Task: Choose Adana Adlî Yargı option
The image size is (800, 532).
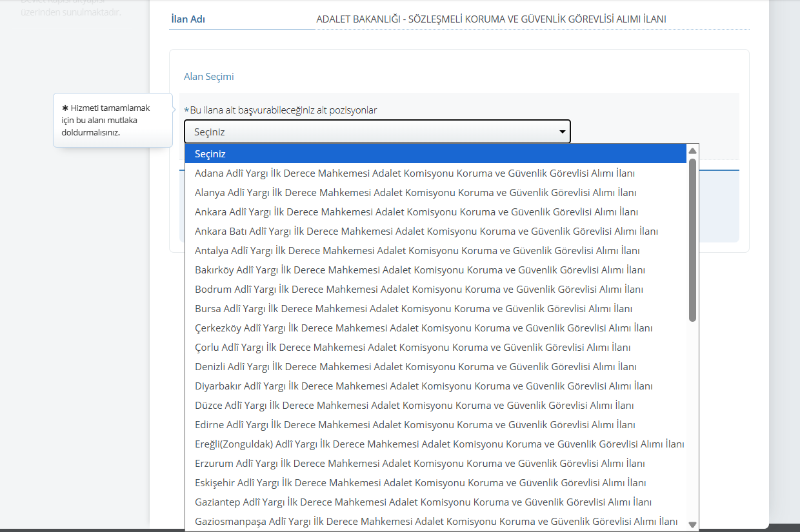Action: (435, 173)
